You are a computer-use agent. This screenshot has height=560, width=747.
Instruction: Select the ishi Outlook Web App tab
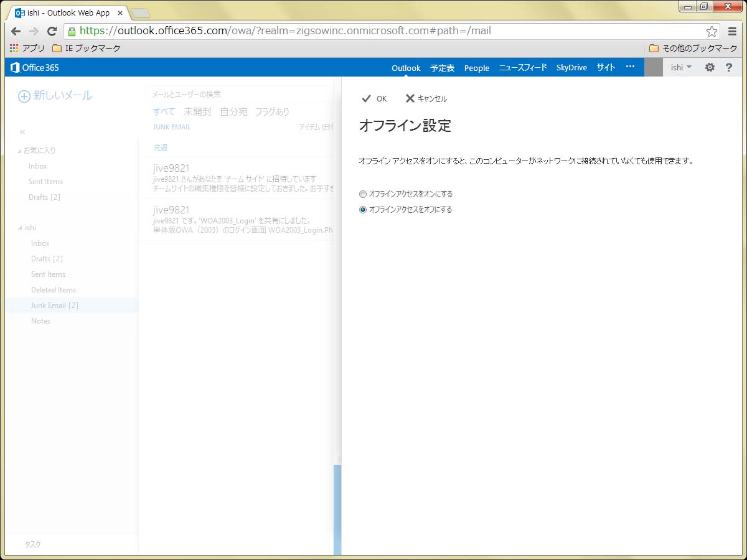click(67, 12)
